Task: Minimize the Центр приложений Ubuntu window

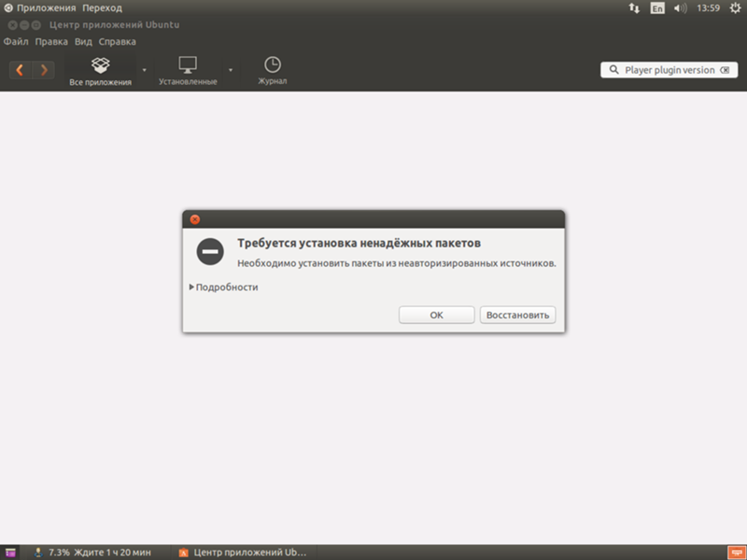Action: click(24, 25)
